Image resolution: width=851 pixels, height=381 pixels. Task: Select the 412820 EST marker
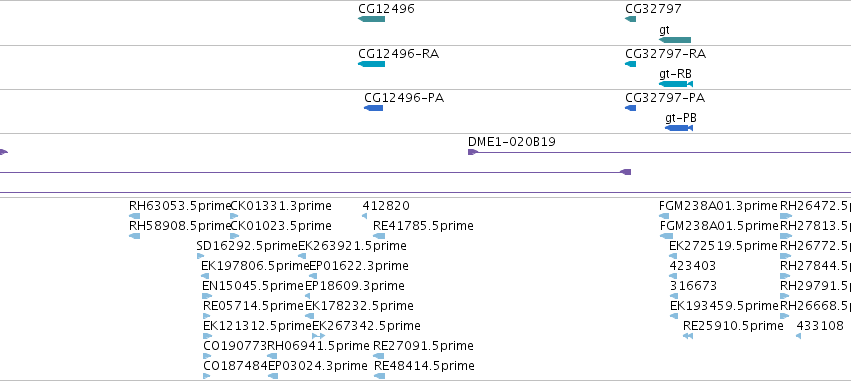click(x=364, y=216)
